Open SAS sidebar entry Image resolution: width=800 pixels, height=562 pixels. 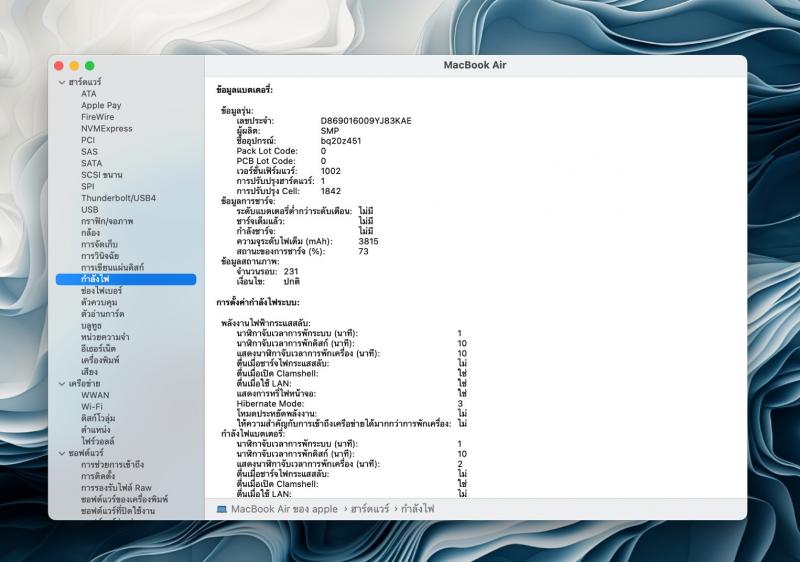click(89, 152)
